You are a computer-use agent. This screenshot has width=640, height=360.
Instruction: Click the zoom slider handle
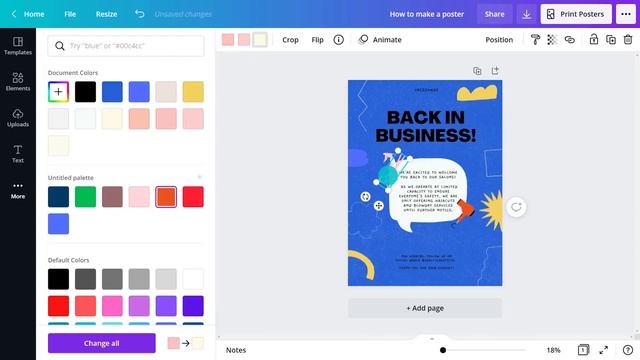coord(443,350)
